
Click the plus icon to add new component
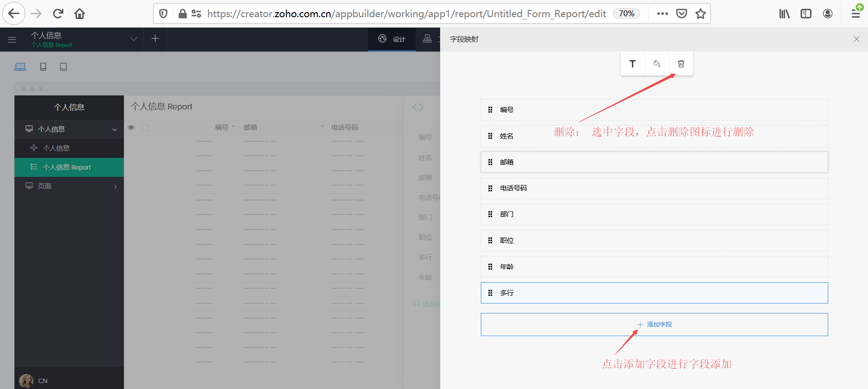pos(155,39)
